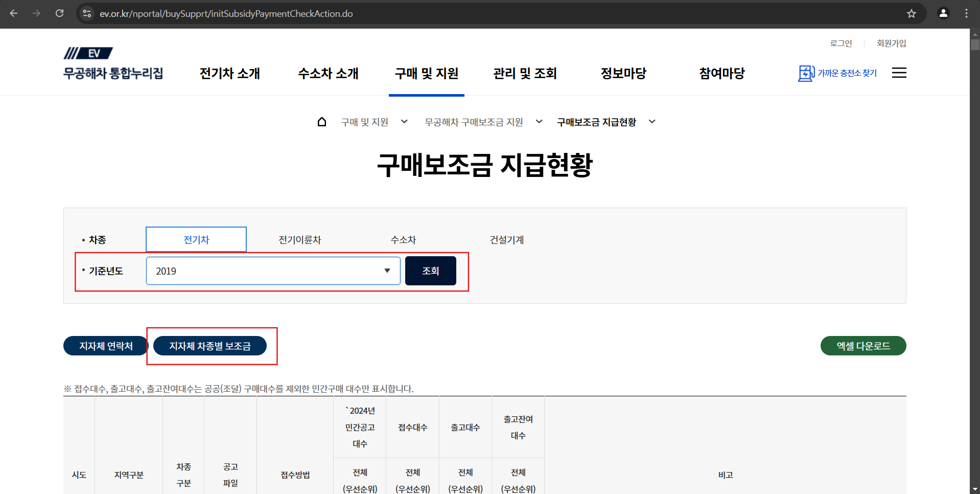This screenshot has height=494, width=980.
Task: Click the 시도 column header
Action: point(79,475)
